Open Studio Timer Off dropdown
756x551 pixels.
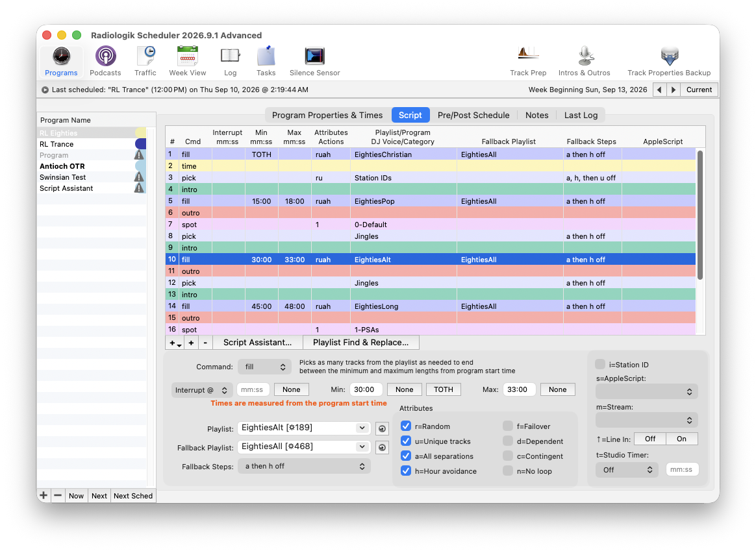(x=627, y=470)
